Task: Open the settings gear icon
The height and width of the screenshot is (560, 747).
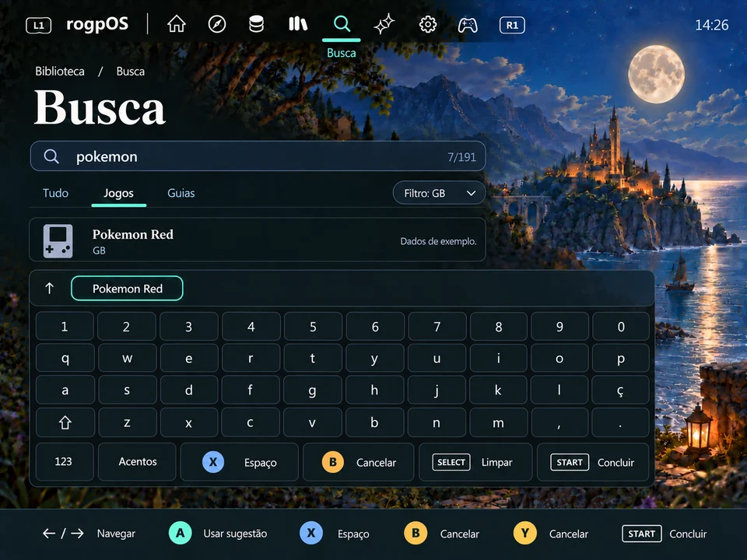Action: point(427,24)
